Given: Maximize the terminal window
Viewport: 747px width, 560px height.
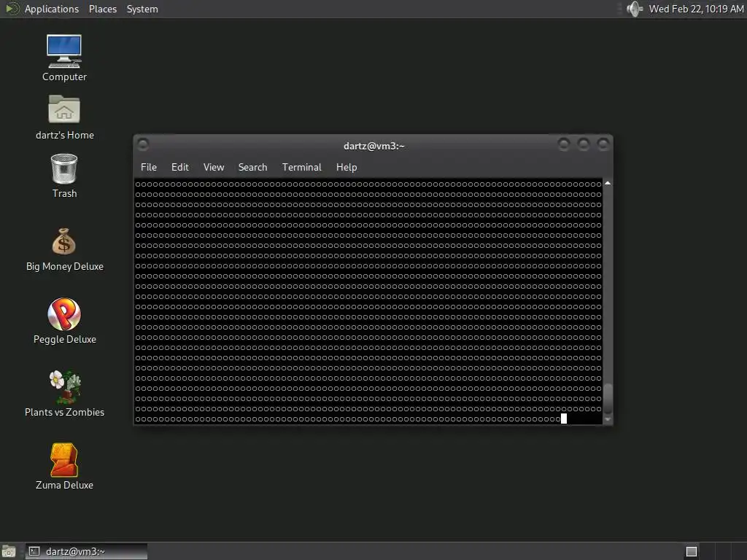Looking at the screenshot, I should pyautogui.click(x=583, y=144).
